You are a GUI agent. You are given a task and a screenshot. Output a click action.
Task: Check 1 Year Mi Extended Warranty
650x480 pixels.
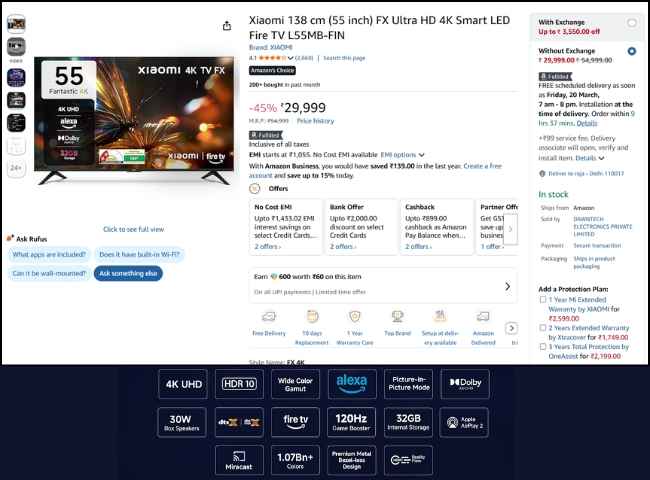pyautogui.click(x=543, y=299)
